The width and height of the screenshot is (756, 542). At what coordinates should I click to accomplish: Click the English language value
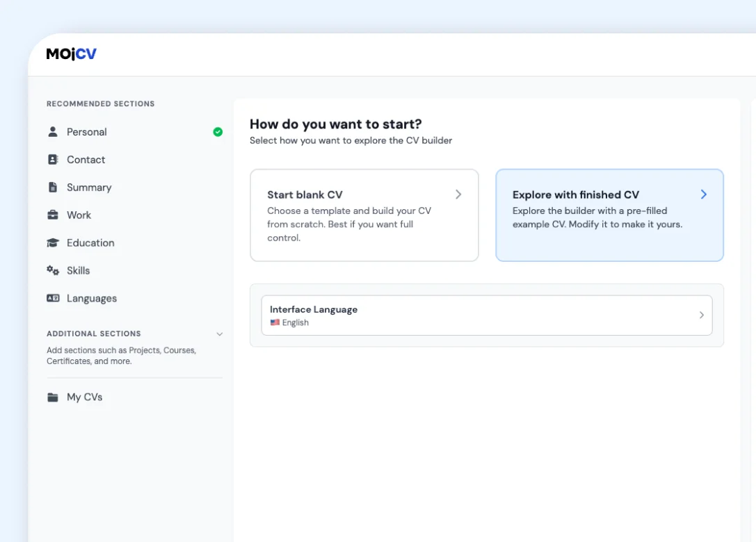295,322
